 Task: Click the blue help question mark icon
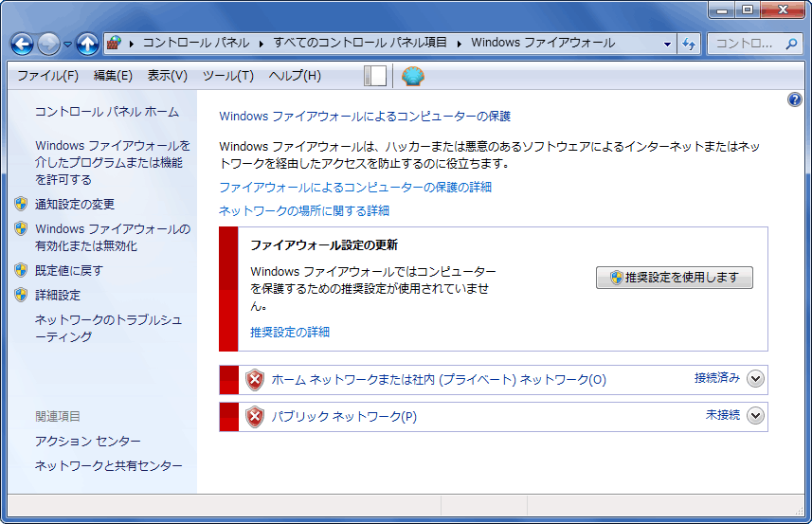(794, 99)
